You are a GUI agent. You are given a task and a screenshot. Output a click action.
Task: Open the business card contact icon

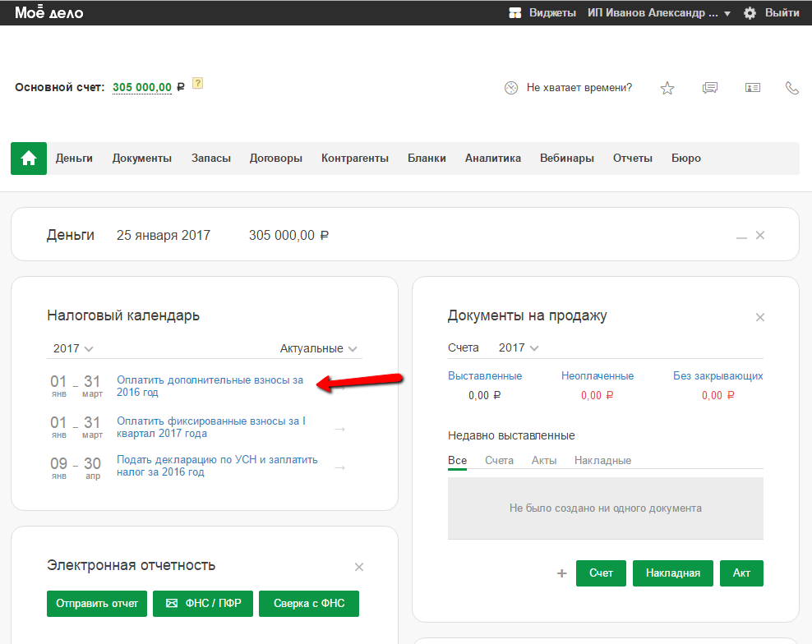click(x=753, y=88)
